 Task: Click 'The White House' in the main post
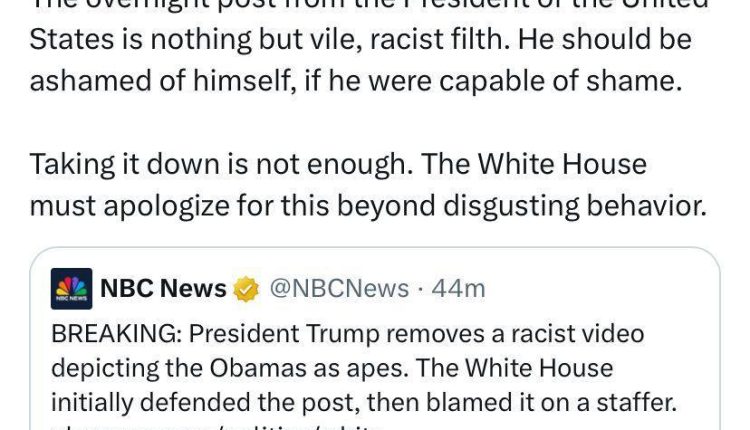pos(534,165)
